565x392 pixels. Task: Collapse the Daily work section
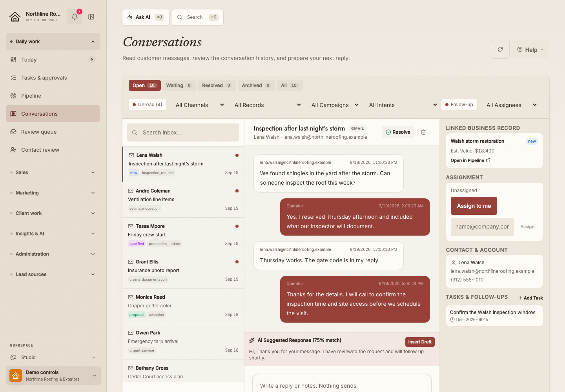tap(53, 42)
